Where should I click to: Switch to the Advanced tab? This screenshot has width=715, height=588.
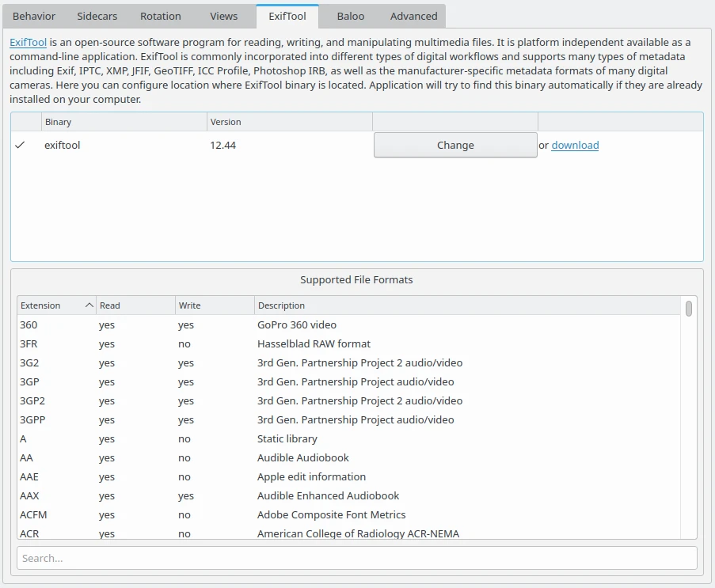click(x=413, y=16)
